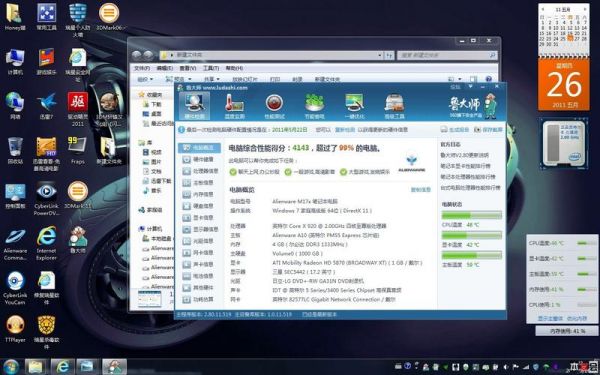Select 电池信息 in the Ludashi sidebar

click(x=199, y=276)
